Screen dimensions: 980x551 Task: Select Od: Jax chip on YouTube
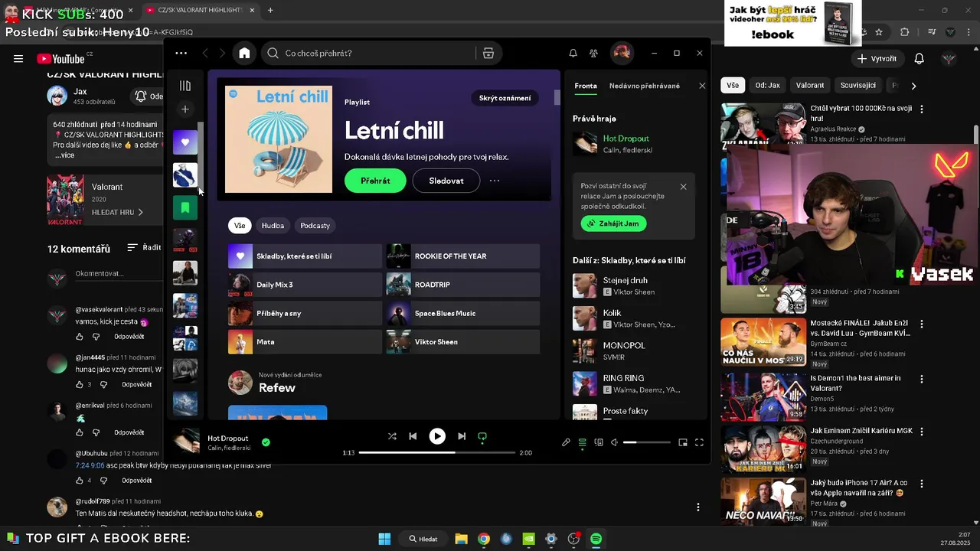click(767, 86)
